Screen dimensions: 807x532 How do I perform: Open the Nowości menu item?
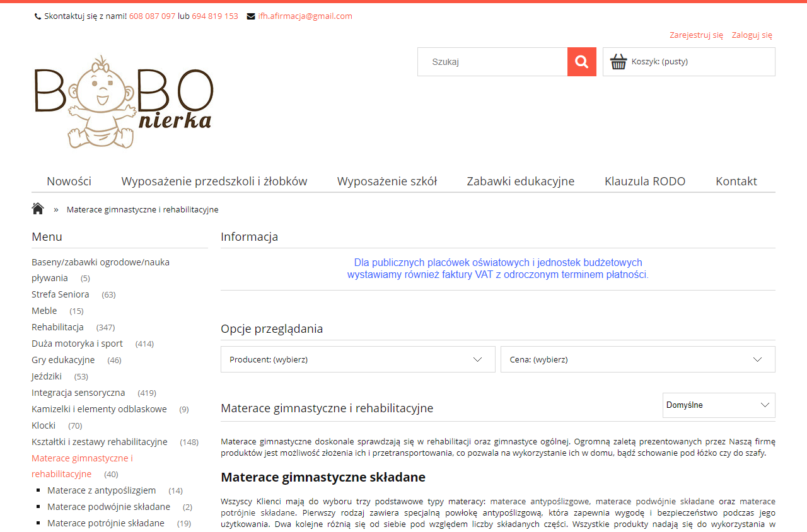69,181
